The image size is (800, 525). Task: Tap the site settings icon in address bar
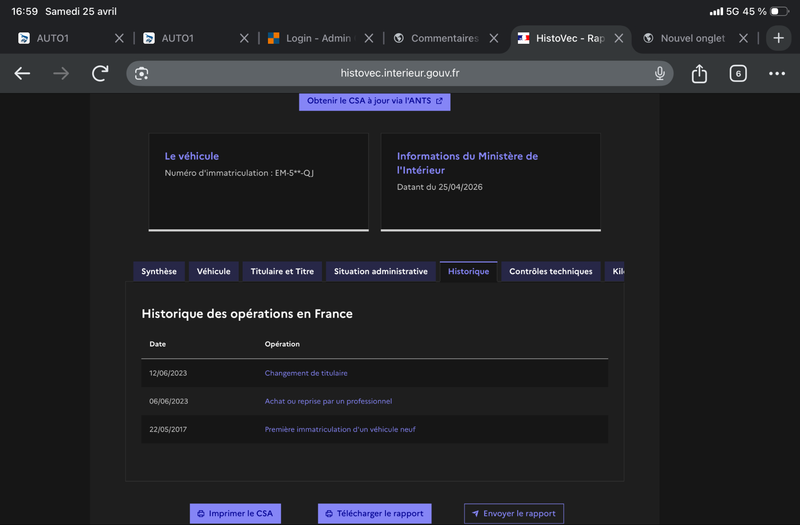[x=142, y=73]
